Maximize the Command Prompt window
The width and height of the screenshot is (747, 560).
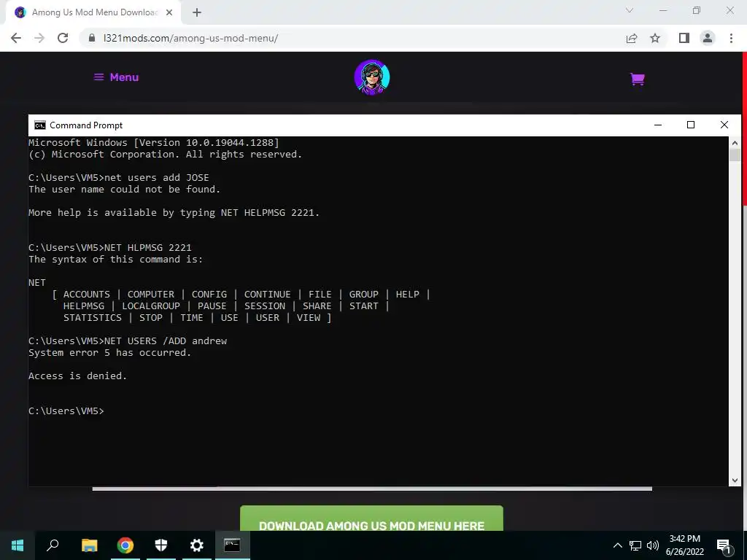[x=691, y=125]
